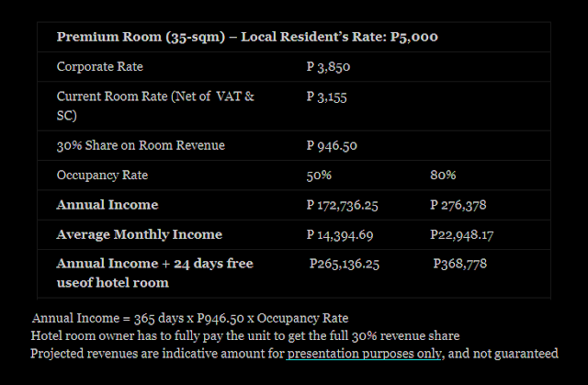Image resolution: width=588 pixels, height=385 pixels.
Task: Select the 50% occupancy value
Action: pos(319,176)
